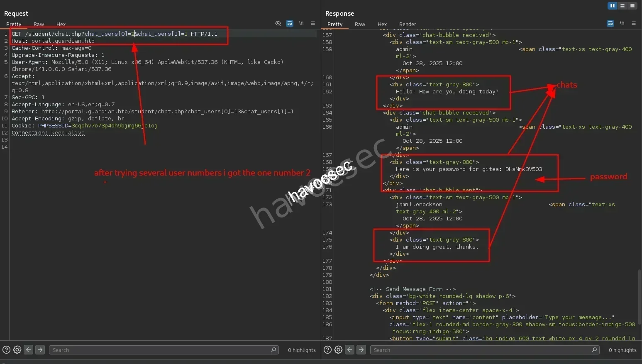Open the Response panel hamburger menu
The width and height of the screenshot is (642, 364).
634,23
